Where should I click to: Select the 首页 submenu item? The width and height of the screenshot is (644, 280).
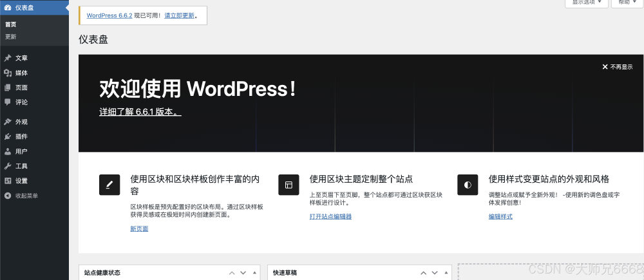11,24
